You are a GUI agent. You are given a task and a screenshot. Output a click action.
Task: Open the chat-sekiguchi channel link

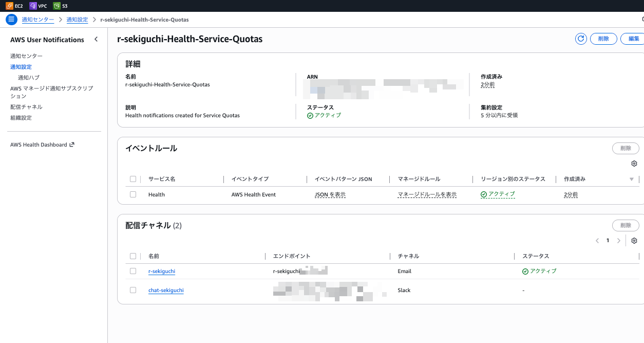pyautogui.click(x=166, y=290)
